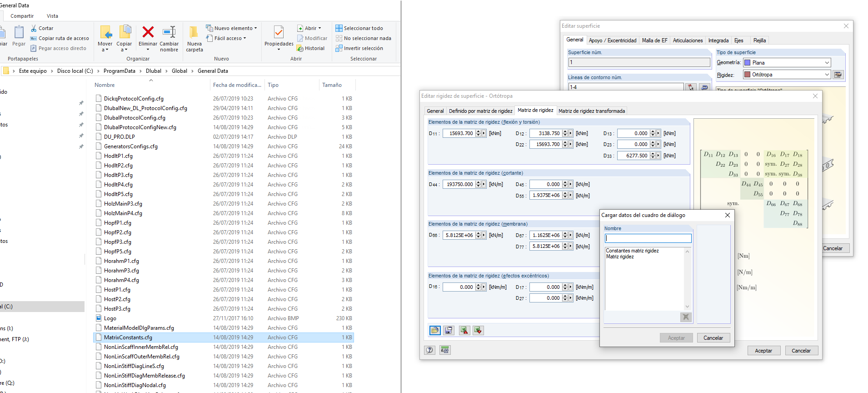This screenshot has height=393, width=868.
Task: Select the Logo bitmap file icon
Action: pyautogui.click(x=99, y=318)
